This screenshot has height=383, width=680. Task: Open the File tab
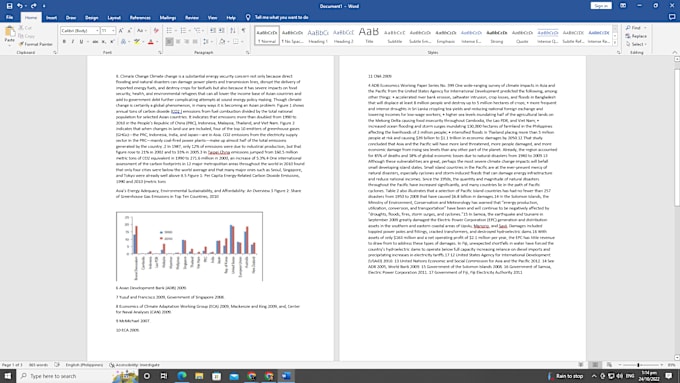coord(9,17)
